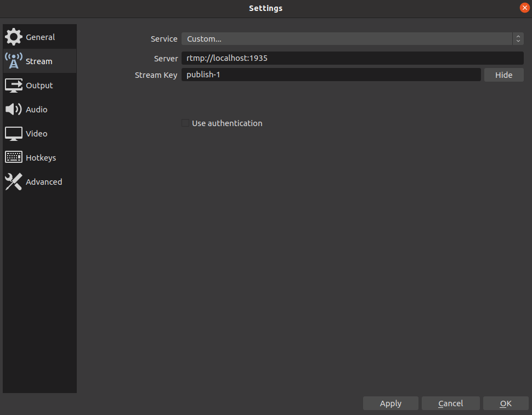Click into the Stream Key field
532x415 pixels.
[x=331, y=75]
